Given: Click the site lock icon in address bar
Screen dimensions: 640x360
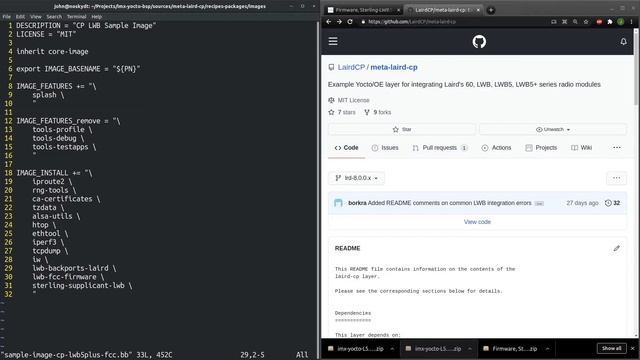Looking at the screenshot, I should coord(363,22).
